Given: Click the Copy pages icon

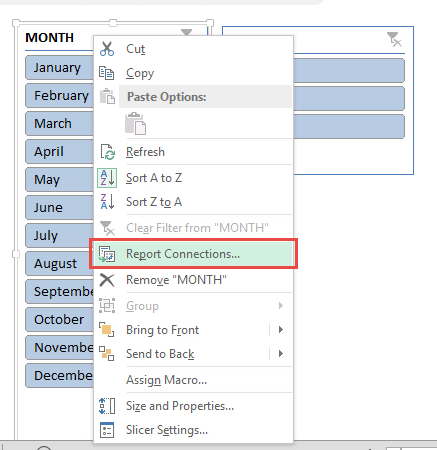Looking at the screenshot, I should click(x=106, y=73).
